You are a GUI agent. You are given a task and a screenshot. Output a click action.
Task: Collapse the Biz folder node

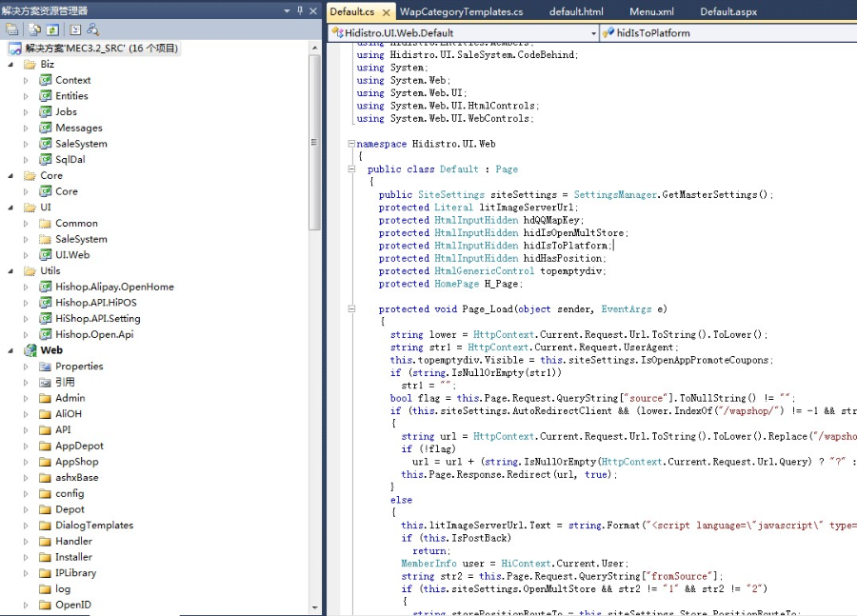click(10, 65)
